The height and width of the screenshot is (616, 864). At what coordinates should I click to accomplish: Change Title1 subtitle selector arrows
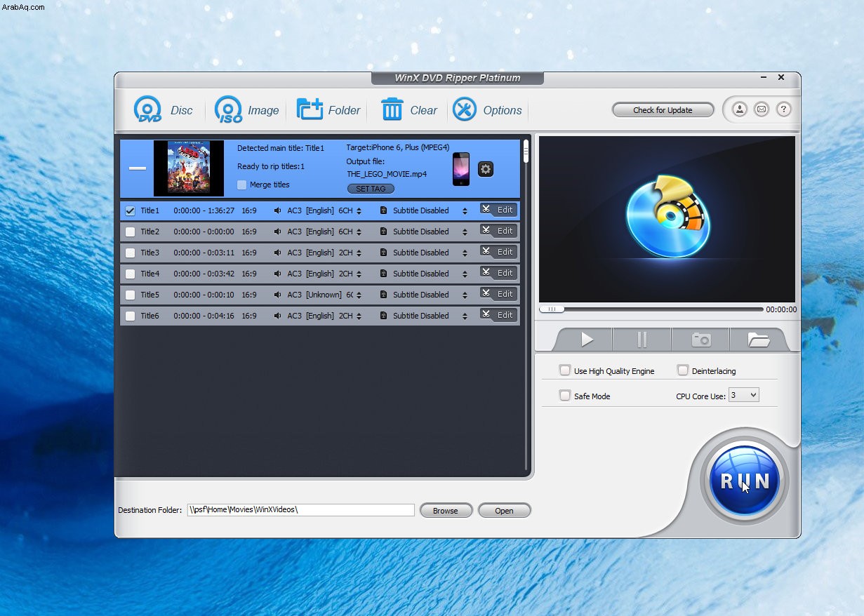coord(465,210)
